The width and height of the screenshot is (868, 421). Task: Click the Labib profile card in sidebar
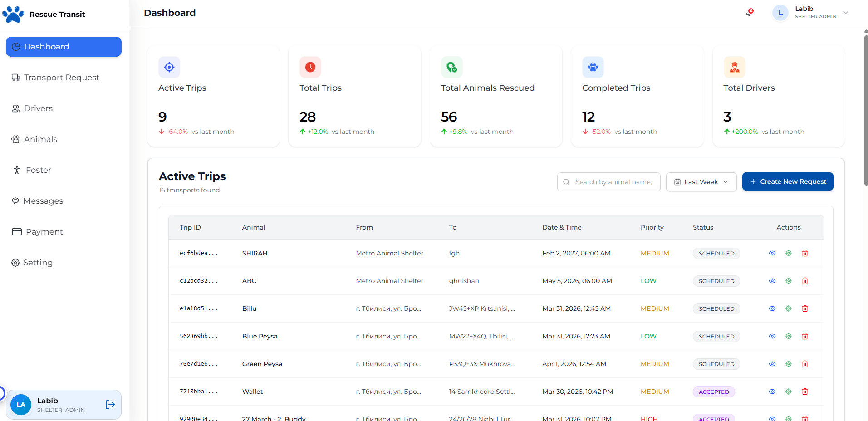pos(64,405)
